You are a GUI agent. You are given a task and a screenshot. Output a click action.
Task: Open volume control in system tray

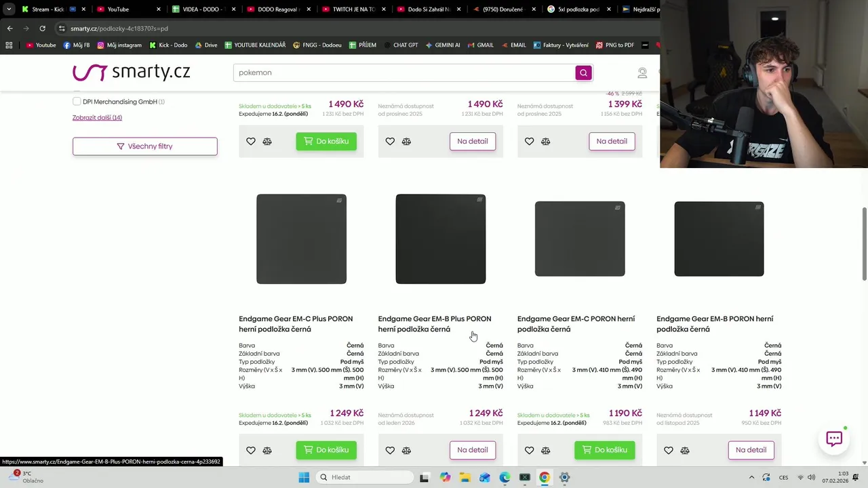(811, 477)
